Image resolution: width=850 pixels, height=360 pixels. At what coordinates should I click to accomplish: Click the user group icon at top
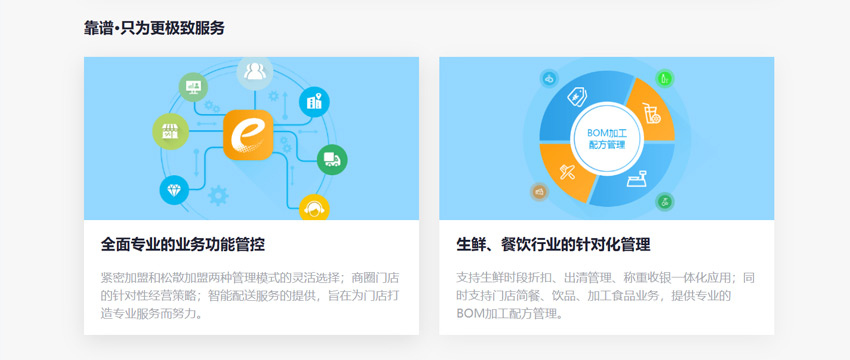pos(255,72)
